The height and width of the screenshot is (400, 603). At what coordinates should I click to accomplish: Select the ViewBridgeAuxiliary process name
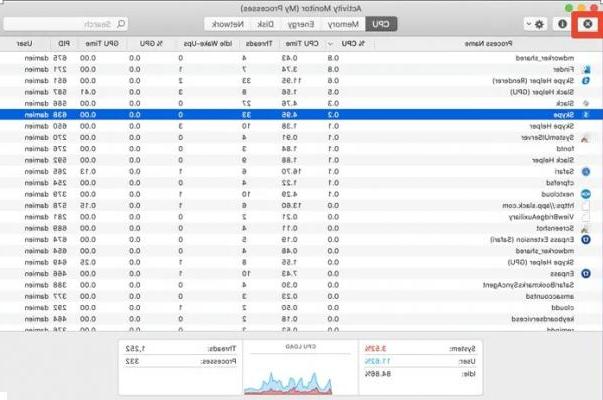click(x=541, y=217)
